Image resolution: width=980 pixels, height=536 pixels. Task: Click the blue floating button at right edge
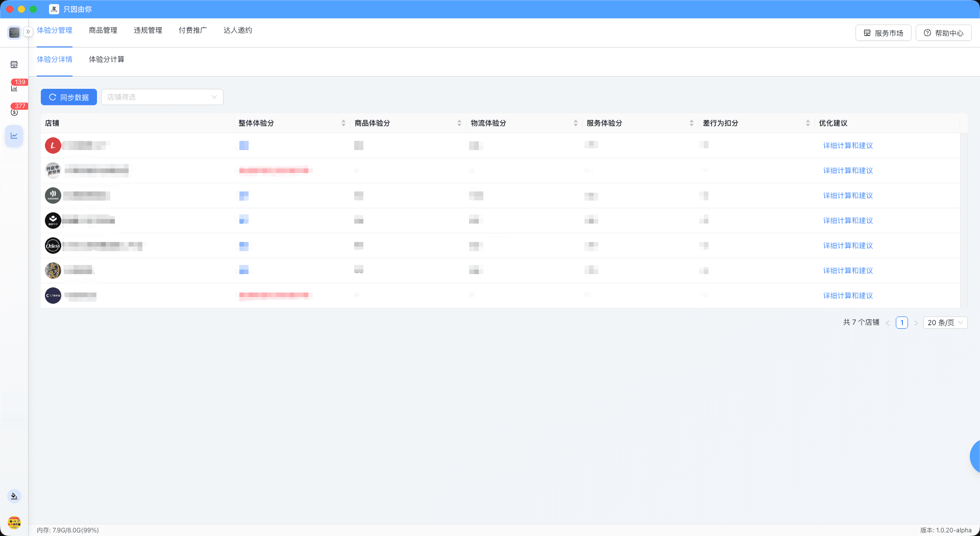975,457
